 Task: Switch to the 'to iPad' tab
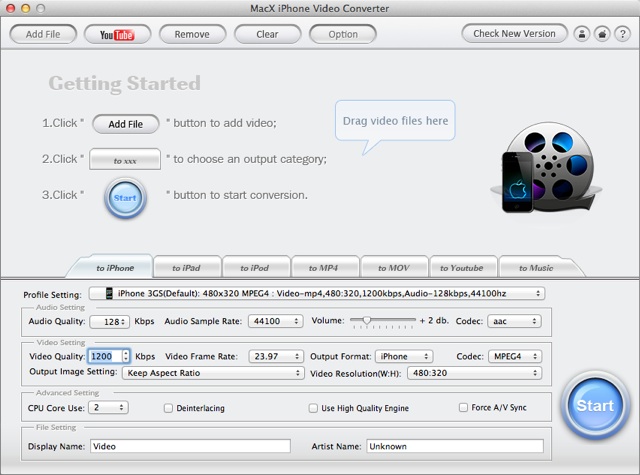tap(186, 268)
